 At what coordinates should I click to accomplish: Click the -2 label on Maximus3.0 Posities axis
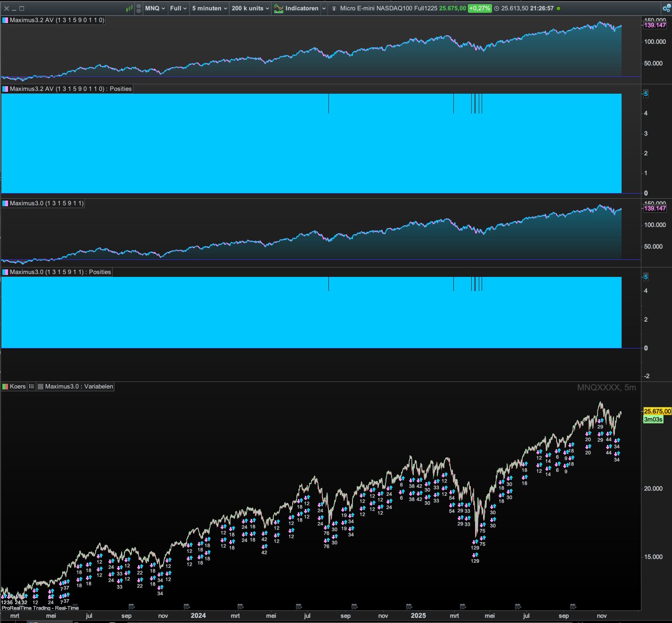(x=647, y=376)
